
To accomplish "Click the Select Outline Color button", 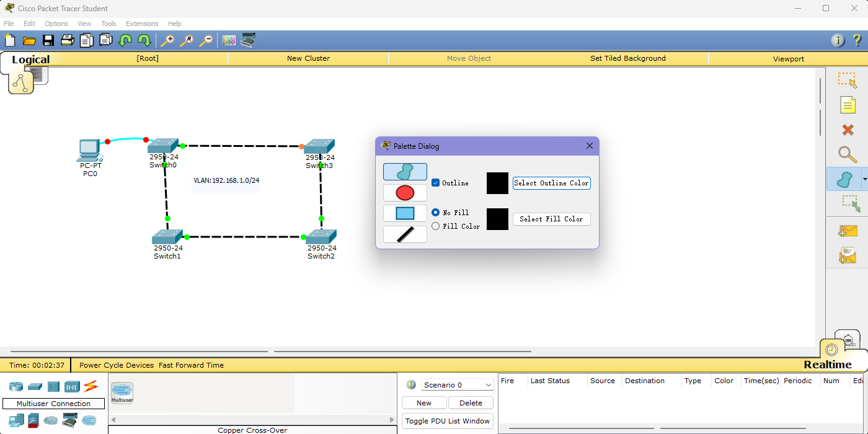I will (551, 183).
